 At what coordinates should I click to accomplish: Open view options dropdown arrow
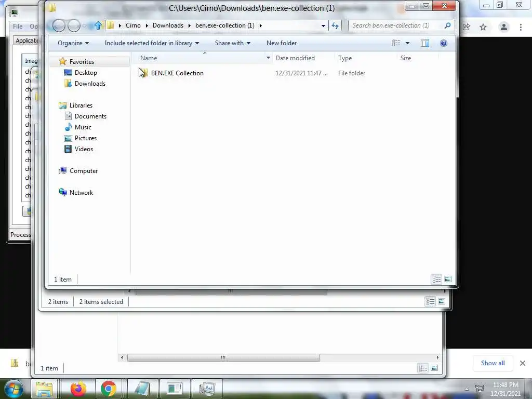coord(407,43)
